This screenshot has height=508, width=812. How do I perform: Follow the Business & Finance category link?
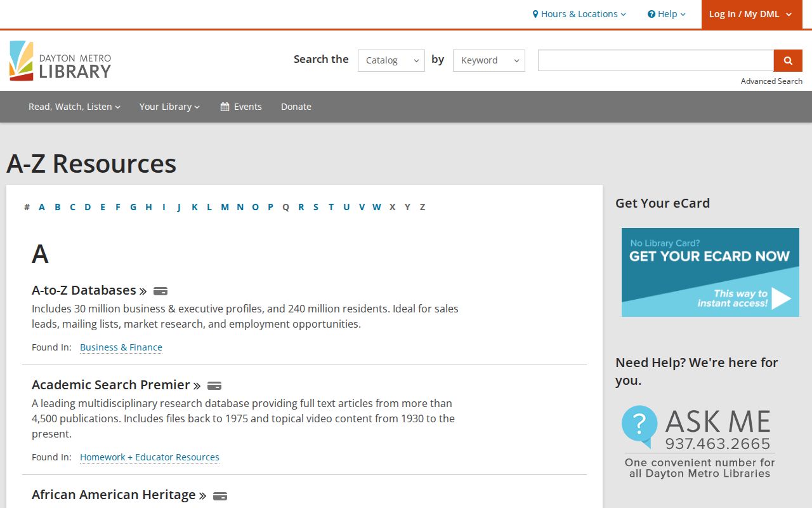tap(121, 347)
